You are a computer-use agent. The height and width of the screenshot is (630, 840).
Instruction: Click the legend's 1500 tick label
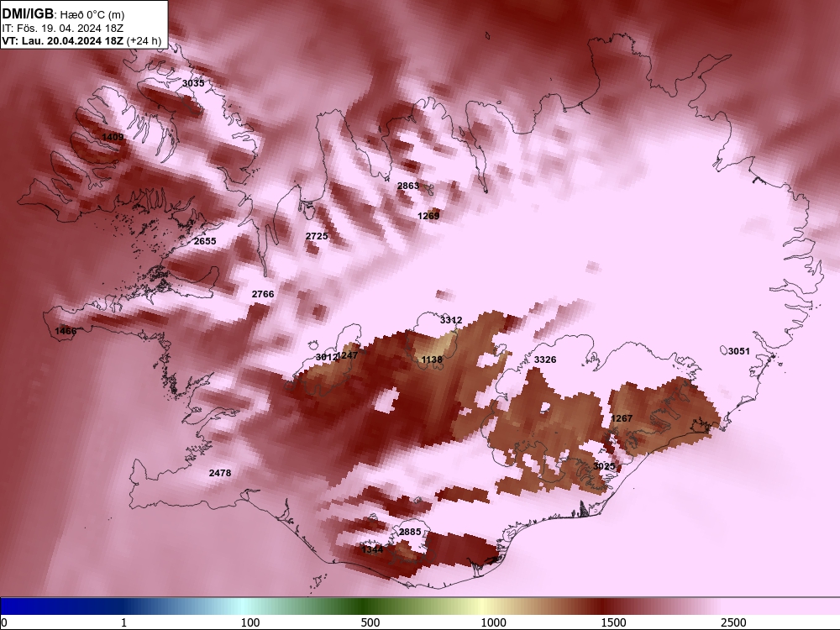pos(613,622)
